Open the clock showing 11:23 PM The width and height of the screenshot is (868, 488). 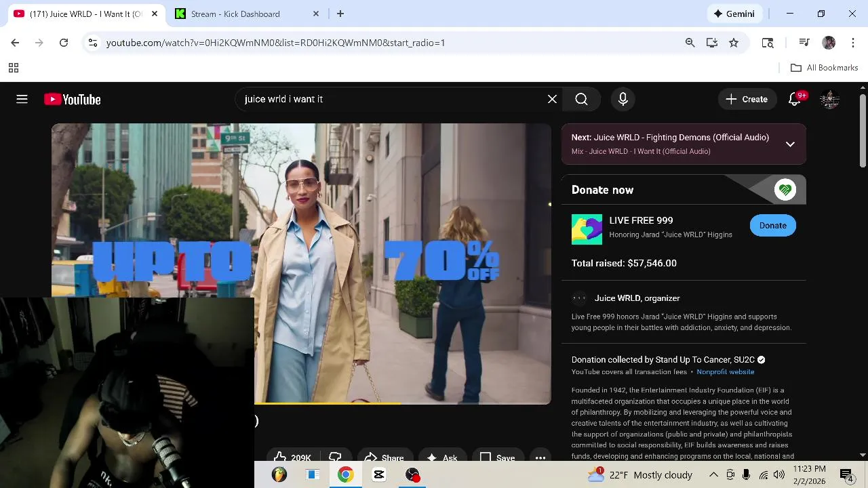[x=810, y=475]
